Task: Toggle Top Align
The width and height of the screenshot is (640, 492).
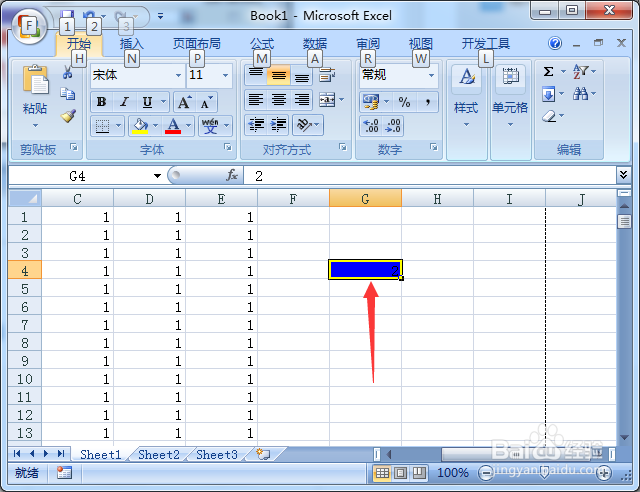Action: (x=256, y=75)
